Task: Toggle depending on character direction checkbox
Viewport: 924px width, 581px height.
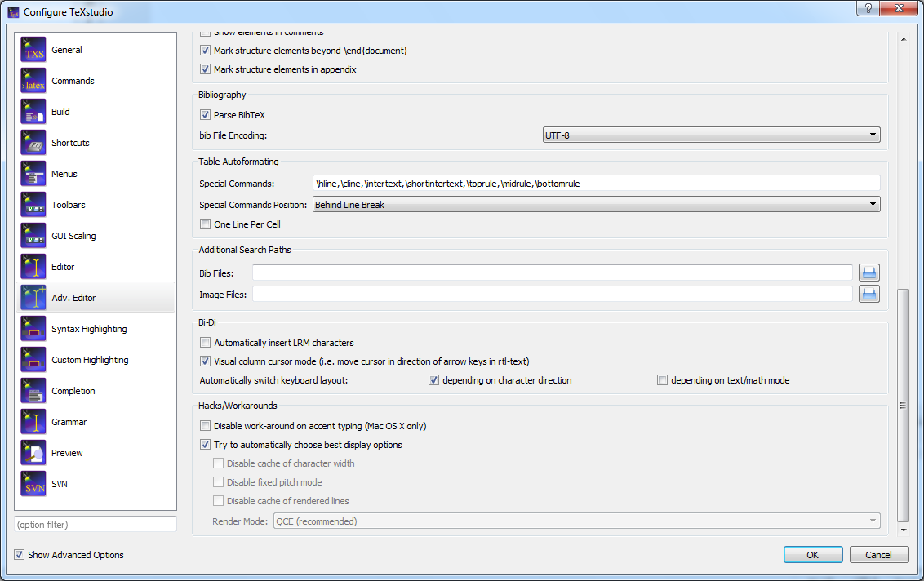Action: (433, 380)
